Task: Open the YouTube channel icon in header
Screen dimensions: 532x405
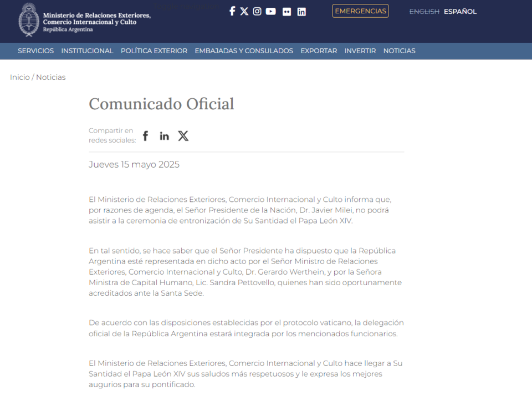Action: [271, 11]
